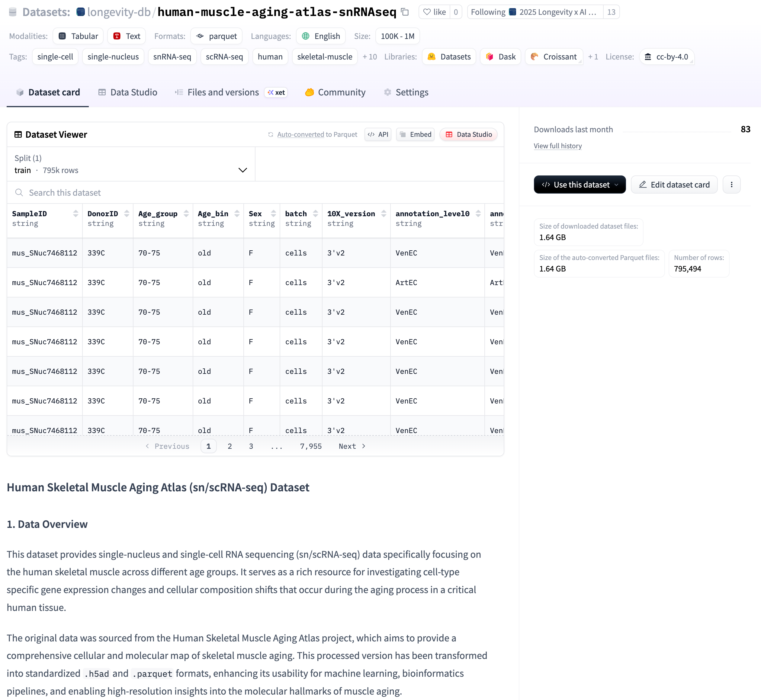Click the red Data Studio button
Image resolution: width=761 pixels, height=700 pixels.
[469, 134]
